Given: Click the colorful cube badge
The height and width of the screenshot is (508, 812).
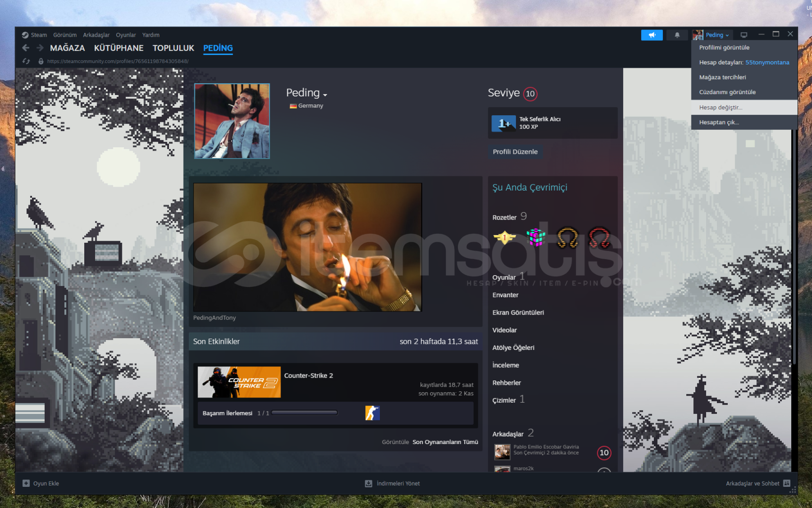Looking at the screenshot, I should pos(536,238).
